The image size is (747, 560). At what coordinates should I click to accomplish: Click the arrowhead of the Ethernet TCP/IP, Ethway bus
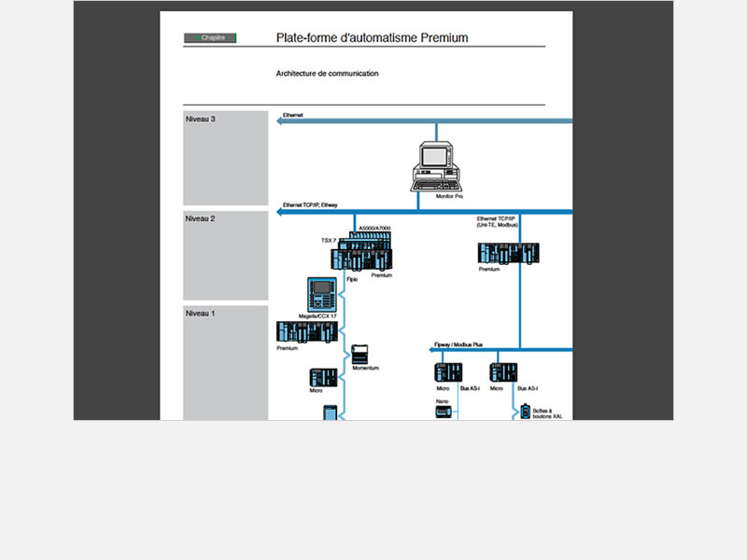point(279,212)
